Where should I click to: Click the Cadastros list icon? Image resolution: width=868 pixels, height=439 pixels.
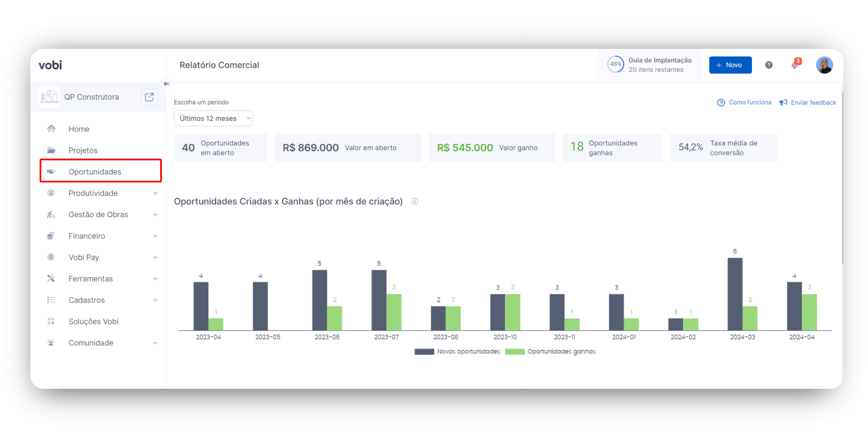point(51,300)
